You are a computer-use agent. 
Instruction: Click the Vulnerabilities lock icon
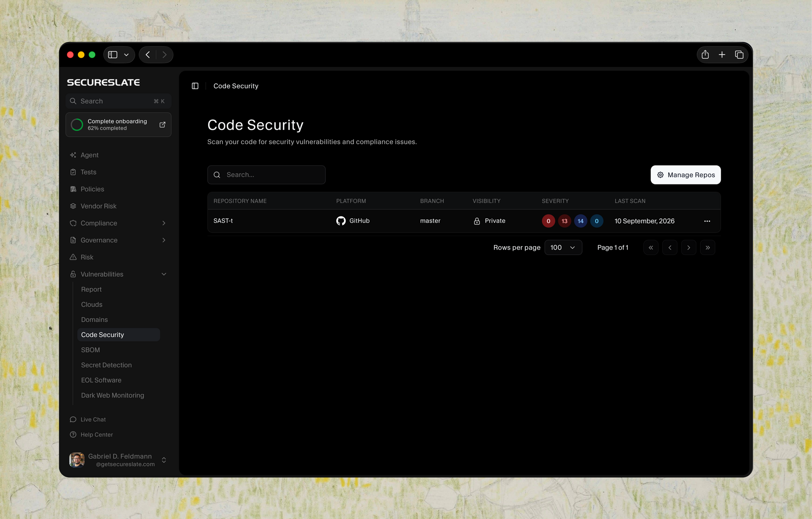(x=73, y=274)
